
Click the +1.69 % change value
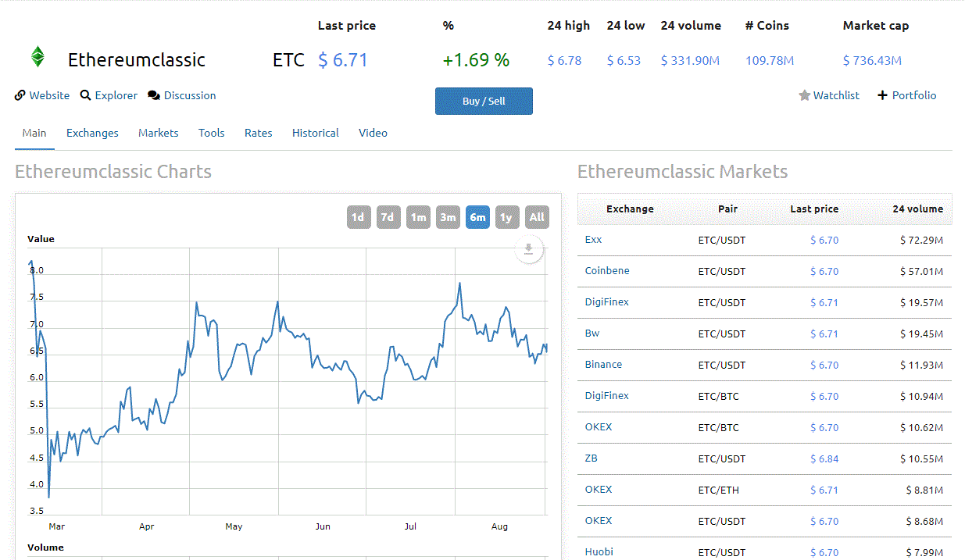point(476,60)
